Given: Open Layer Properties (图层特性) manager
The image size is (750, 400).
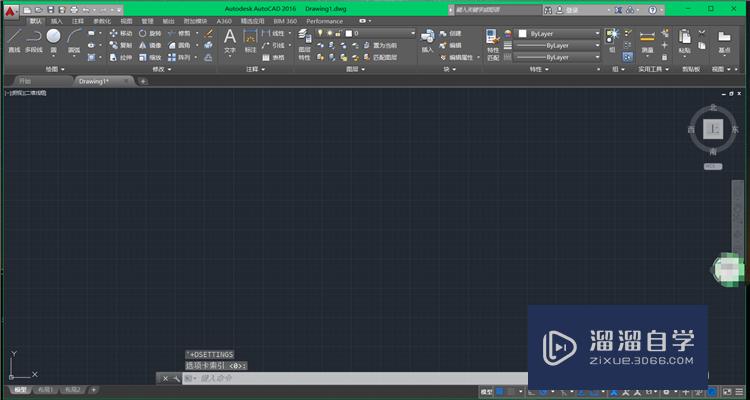Looking at the screenshot, I should (305, 44).
